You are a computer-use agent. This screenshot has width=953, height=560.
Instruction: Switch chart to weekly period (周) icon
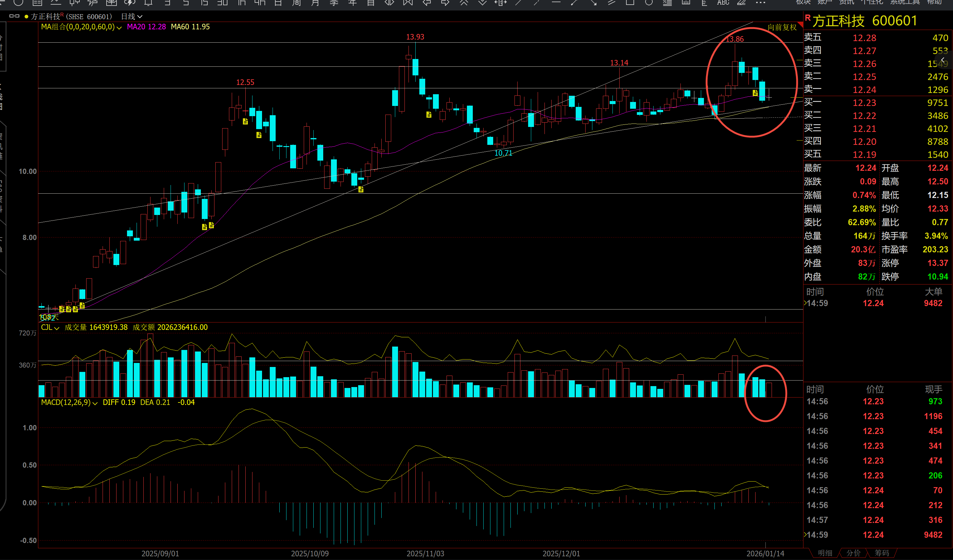pyautogui.click(x=296, y=3)
